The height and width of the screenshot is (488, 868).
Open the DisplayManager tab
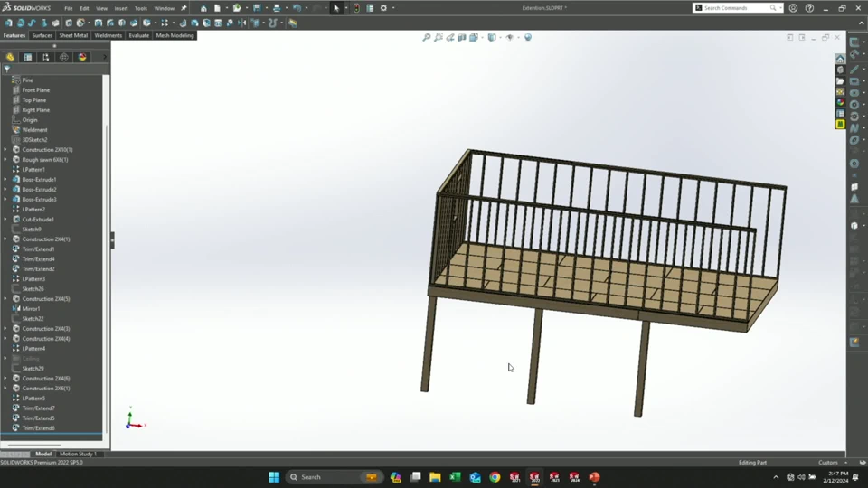(82, 57)
